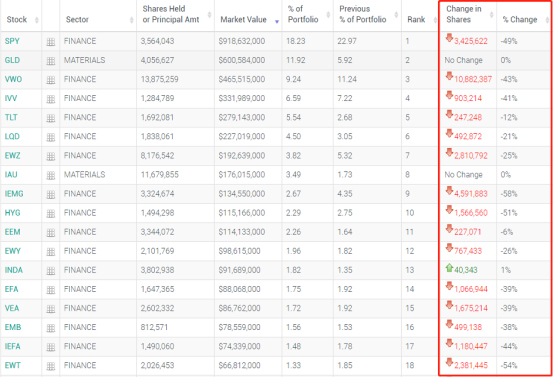Open the VWO stock link
Image resolution: width=553 pixels, height=377 pixels.
click(13, 79)
